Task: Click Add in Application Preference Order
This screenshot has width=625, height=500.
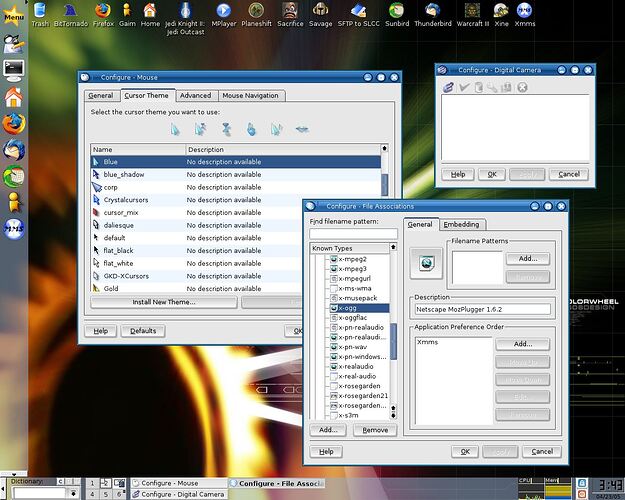Action: [x=523, y=344]
